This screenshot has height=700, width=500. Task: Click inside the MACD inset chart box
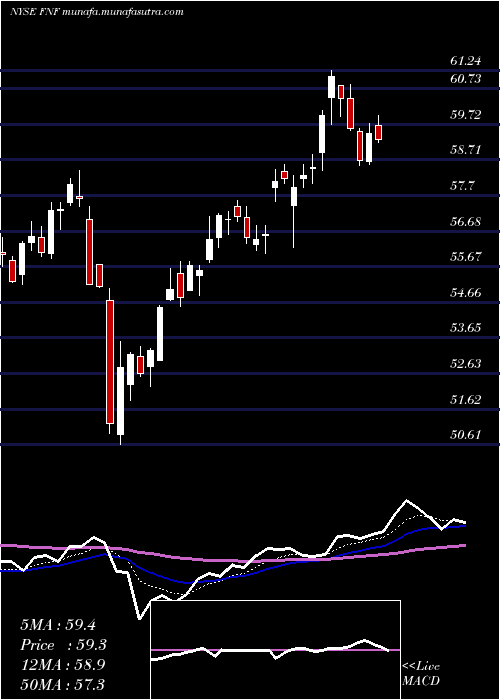pos(275,650)
